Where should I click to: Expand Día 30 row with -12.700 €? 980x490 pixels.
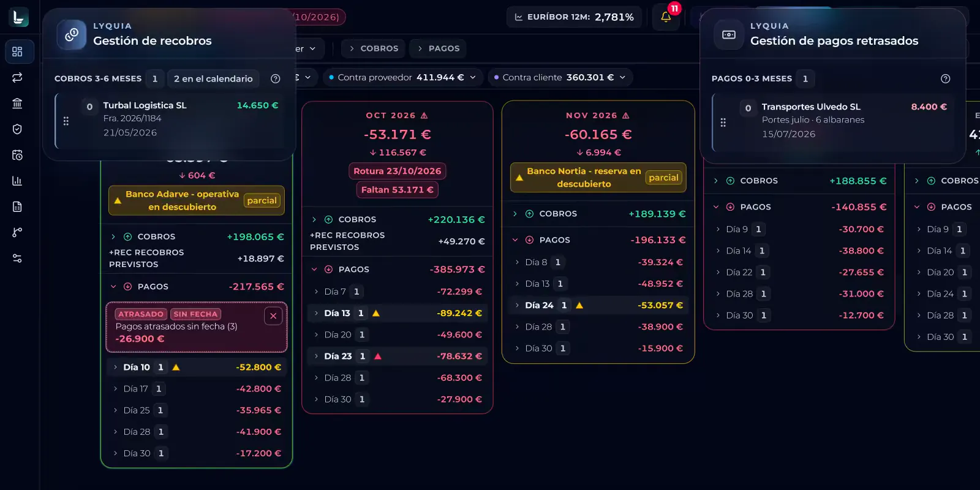(x=799, y=315)
